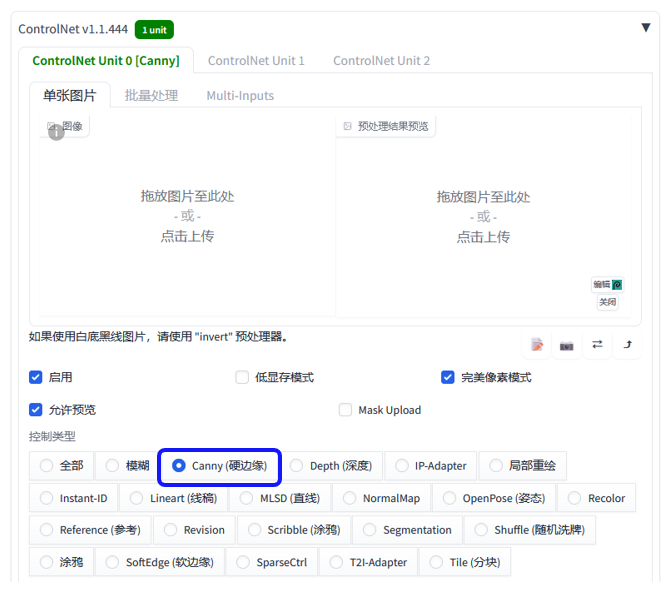669x611 pixels.
Task: Select the 全部 control type
Action: point(61,466)
